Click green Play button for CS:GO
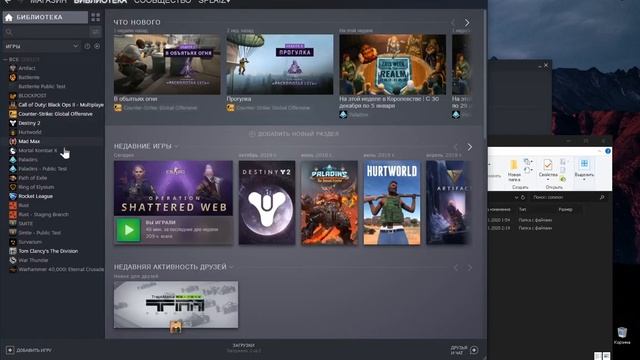This screenshot has width=640, height=360. (128, 230)
